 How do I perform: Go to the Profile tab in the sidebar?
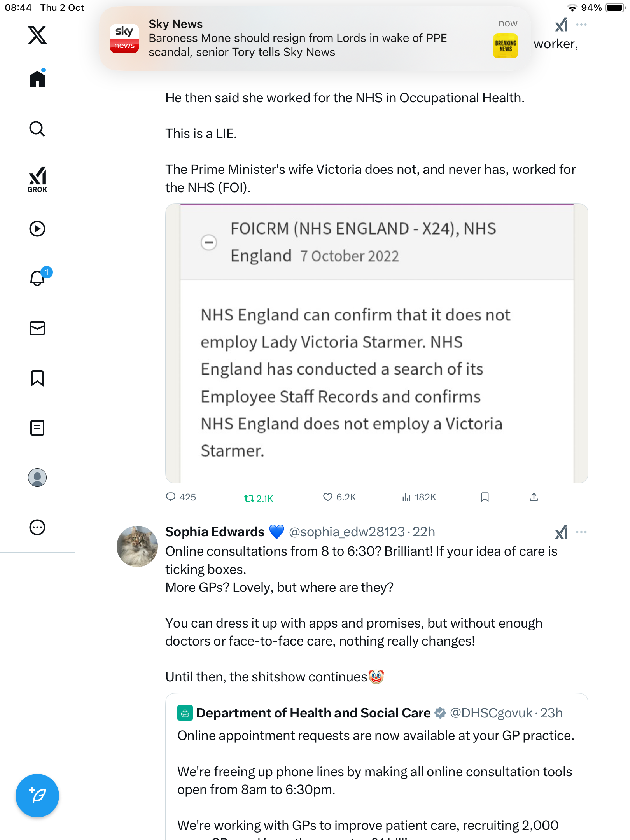point(37,478)
